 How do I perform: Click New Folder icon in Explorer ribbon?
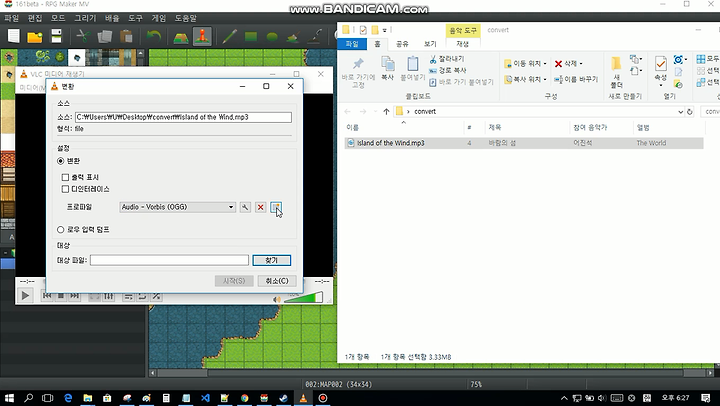(x=616, y=64)
